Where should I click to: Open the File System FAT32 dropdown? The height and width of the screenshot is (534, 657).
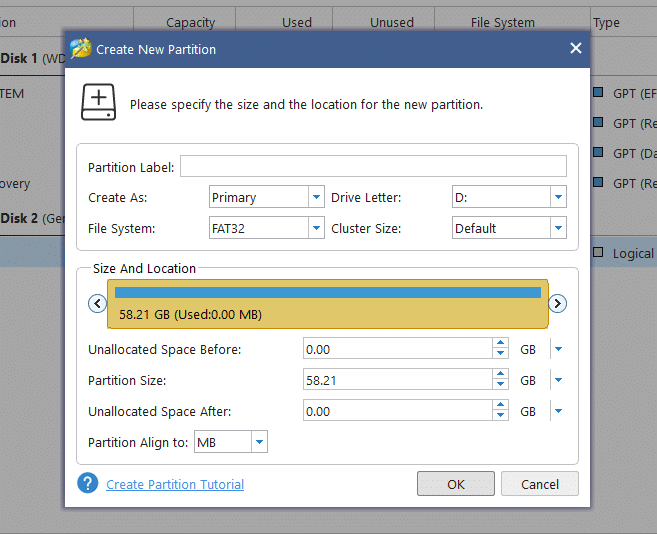point(316,228)
